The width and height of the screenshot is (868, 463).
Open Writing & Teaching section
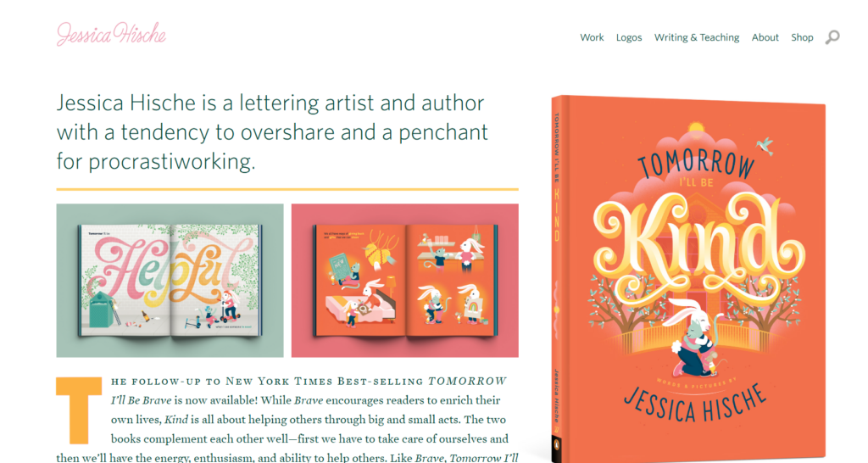click(697, 37)
